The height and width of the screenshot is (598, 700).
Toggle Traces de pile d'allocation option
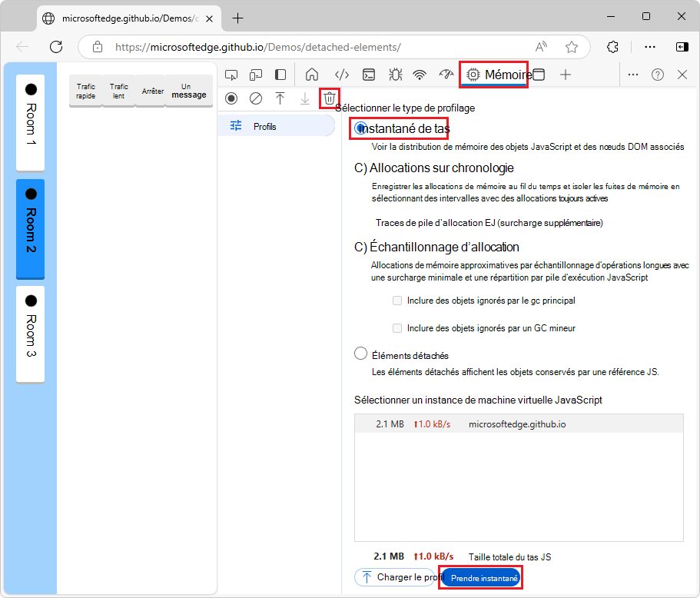point(489,223)
